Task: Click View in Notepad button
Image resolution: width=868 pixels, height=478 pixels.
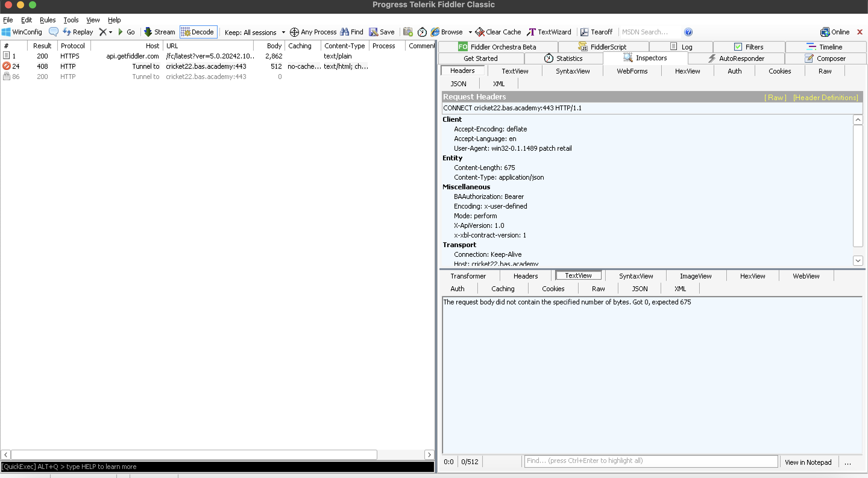Action: (x=808, y=462)
